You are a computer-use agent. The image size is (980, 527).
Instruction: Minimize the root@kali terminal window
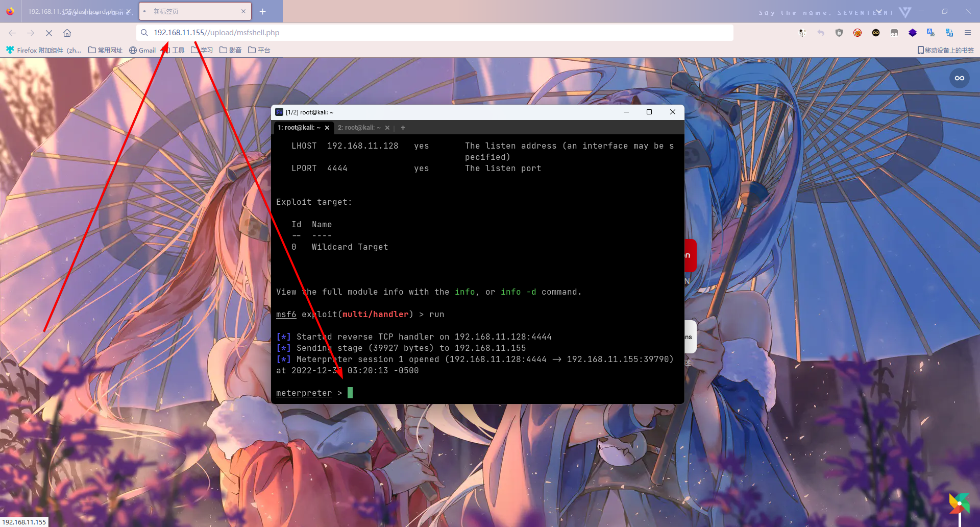[x=626, y=112]
